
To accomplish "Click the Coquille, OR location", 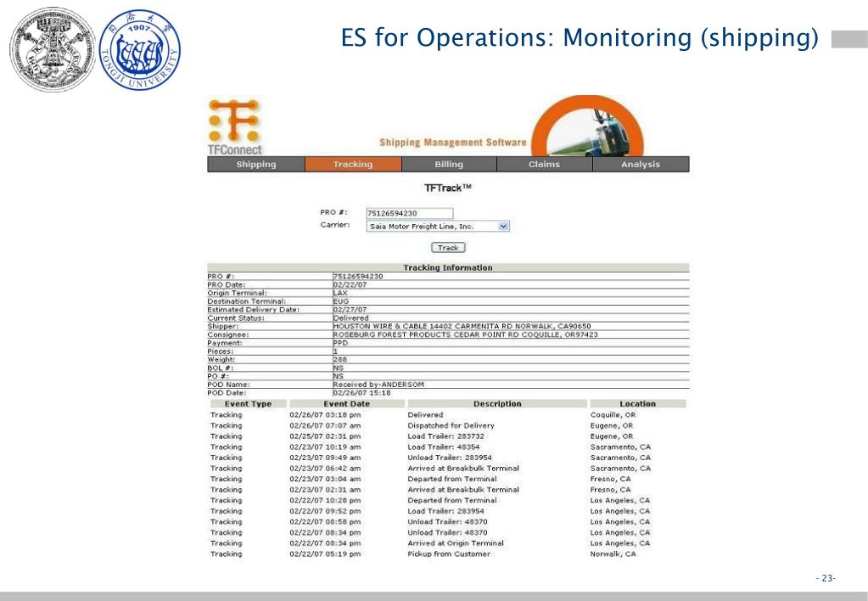I will pyautogui.click(x=613, y=414).
